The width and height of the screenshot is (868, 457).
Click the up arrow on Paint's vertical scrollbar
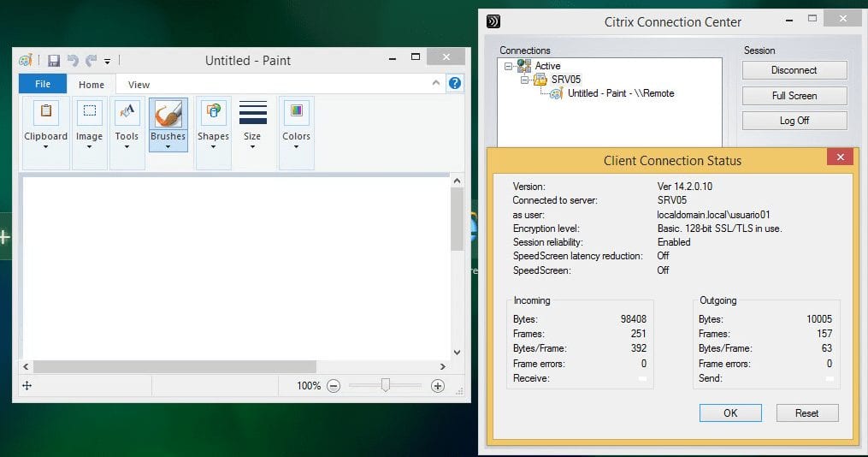457,181
